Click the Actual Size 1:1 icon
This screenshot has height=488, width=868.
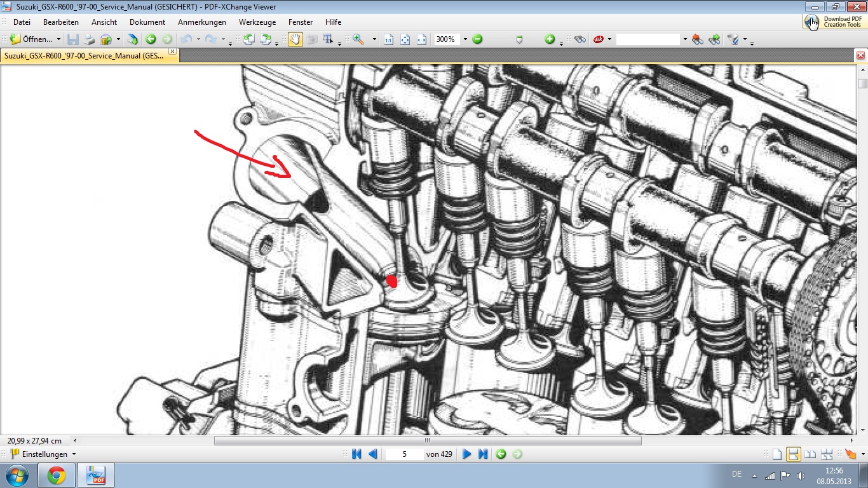pyautogui.click(x=388, y=39)
